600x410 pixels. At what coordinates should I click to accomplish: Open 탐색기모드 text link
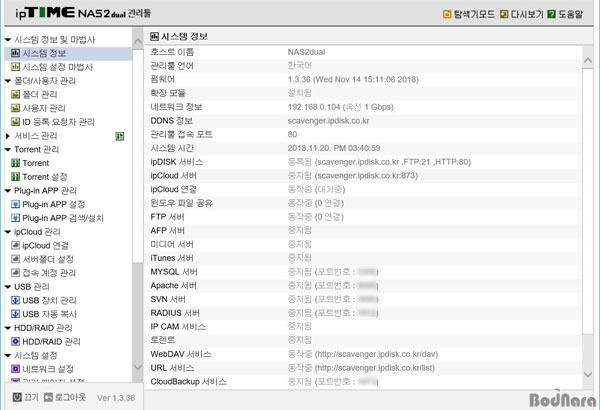click(x=474, y=15)
